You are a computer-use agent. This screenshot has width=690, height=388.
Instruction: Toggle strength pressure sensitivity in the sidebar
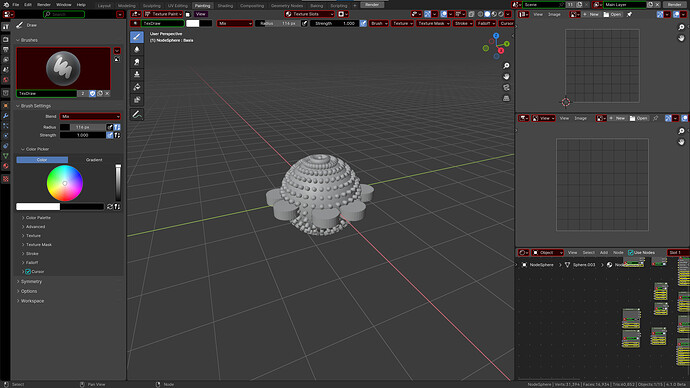110,135
